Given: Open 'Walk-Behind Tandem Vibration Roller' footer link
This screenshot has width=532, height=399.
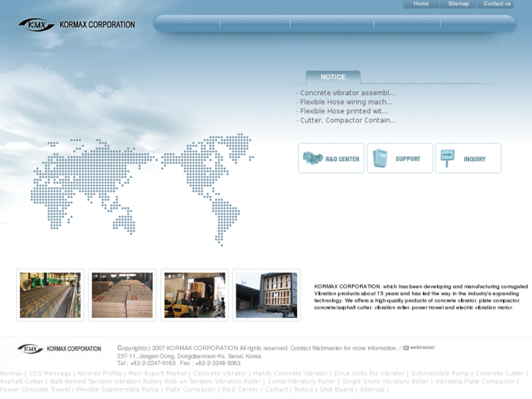Looking at the screenshot, I should (105, 381).
